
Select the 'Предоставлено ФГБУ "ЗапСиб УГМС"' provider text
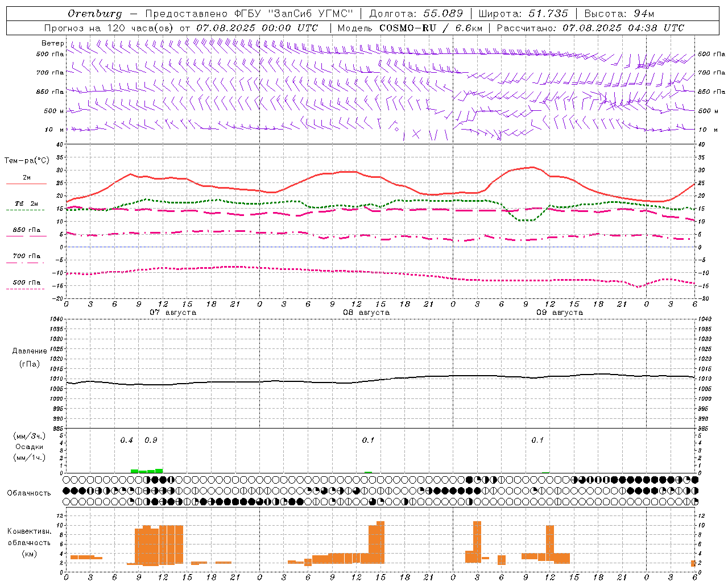coord(249,14)
